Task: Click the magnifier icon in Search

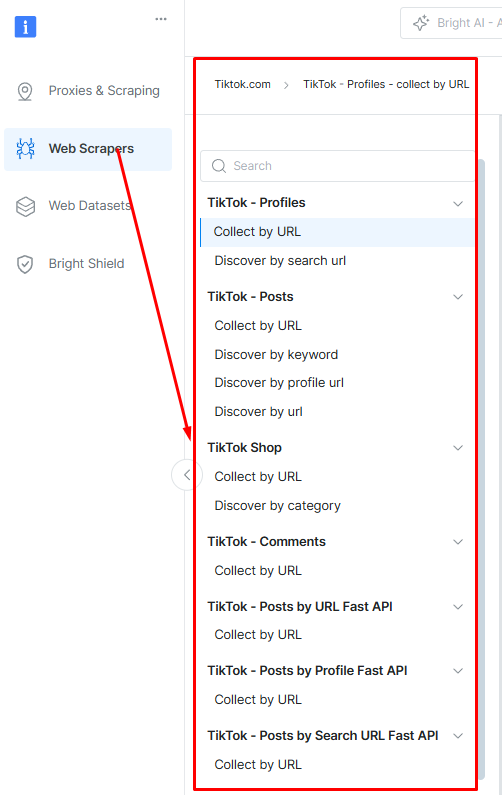Action: tap(219, 166)
